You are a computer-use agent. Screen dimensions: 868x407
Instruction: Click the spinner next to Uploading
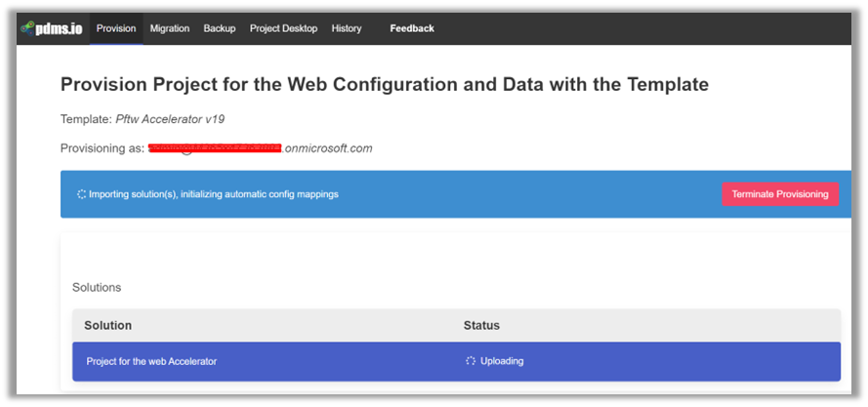tap(471, 361)
